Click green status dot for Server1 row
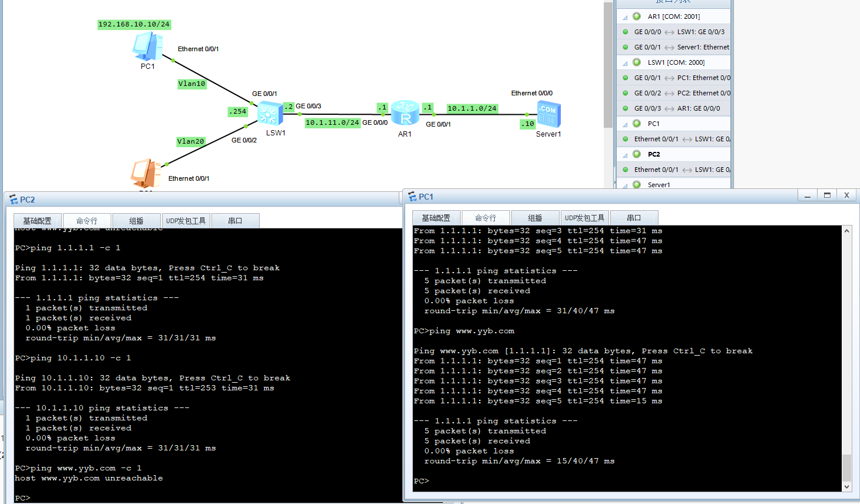 click(x=637, y=185)
